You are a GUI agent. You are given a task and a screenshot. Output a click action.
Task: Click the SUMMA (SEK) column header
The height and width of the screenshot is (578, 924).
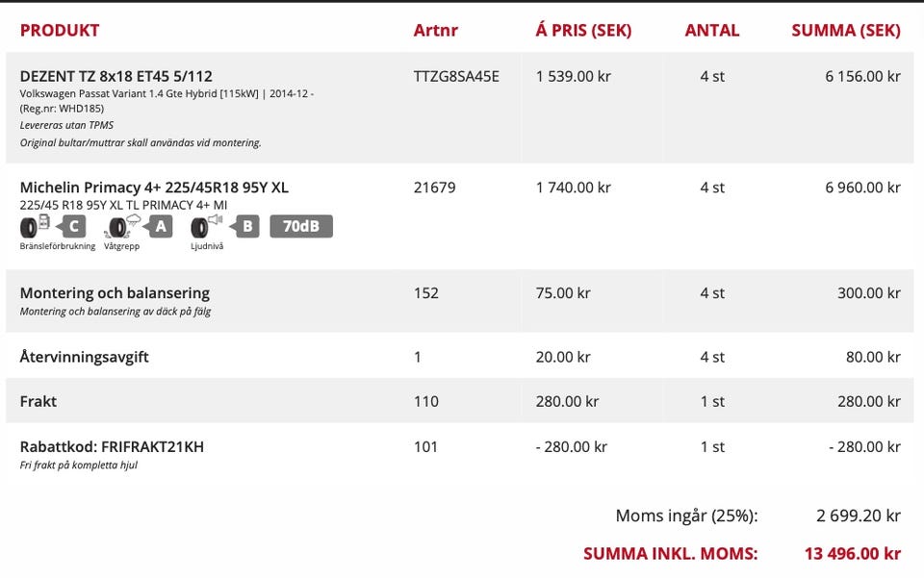point(845,30)
